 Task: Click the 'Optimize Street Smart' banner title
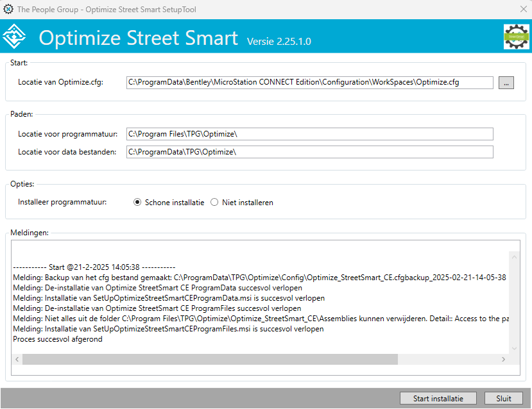click(139, 38)
